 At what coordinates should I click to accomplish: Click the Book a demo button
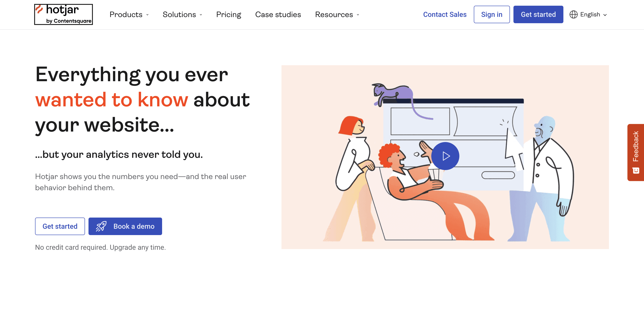125,226
